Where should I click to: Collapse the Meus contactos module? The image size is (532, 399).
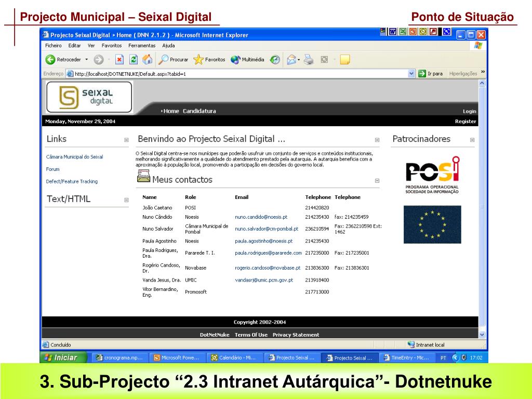377,181
